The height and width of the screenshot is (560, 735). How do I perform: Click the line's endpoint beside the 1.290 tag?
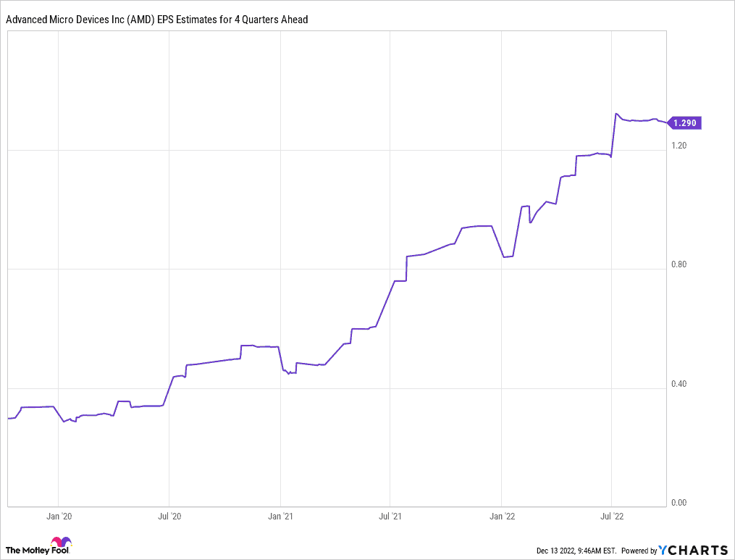pos(665,122)
